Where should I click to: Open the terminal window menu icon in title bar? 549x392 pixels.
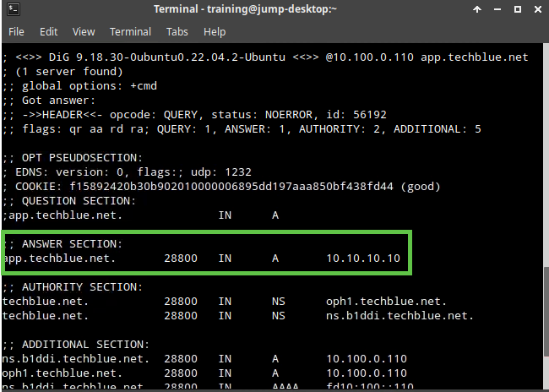(13, 9)
